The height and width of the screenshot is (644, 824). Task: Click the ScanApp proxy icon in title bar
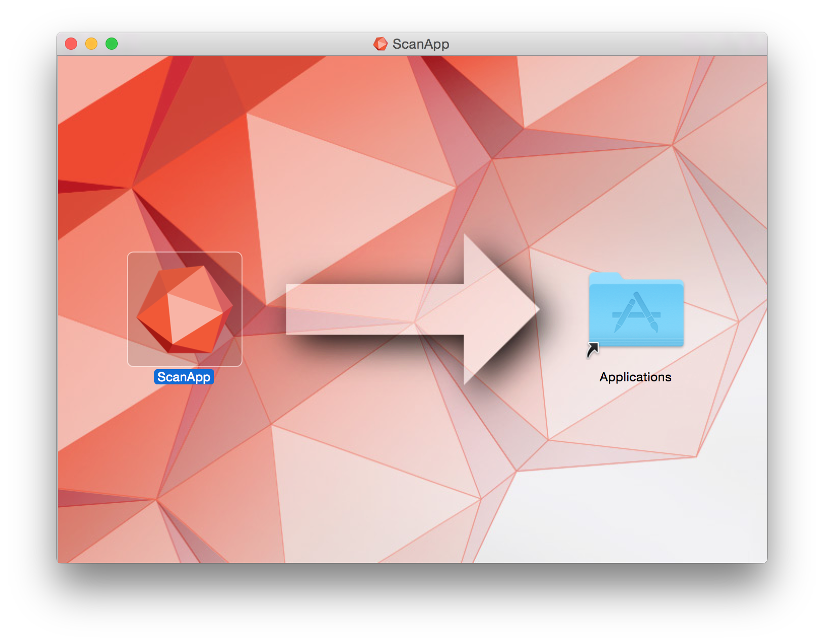(x=381, y=44)
